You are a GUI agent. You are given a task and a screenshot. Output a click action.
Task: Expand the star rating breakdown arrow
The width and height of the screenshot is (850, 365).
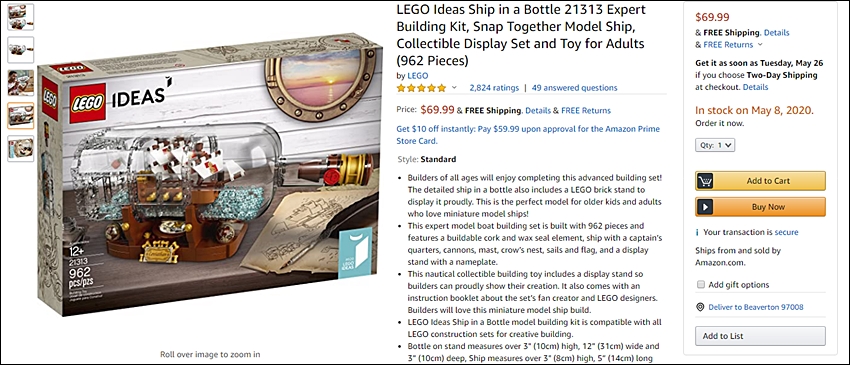tap(454, 88)
